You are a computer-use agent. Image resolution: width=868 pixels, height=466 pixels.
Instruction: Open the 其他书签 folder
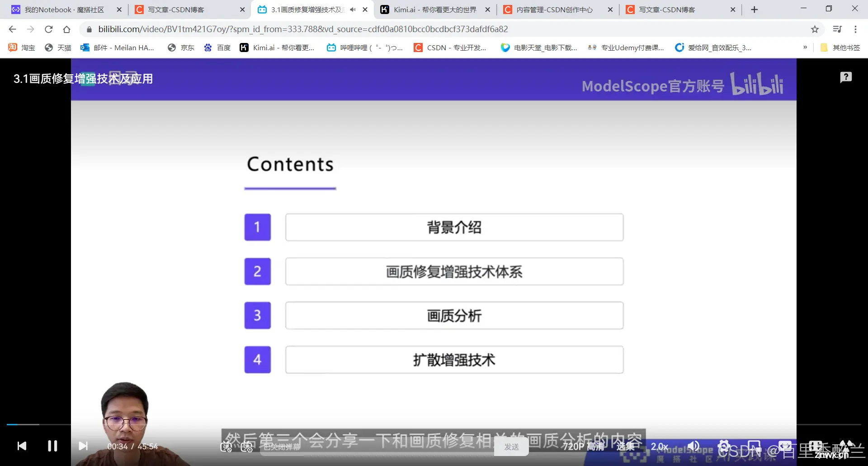click(x=840, y=48)
